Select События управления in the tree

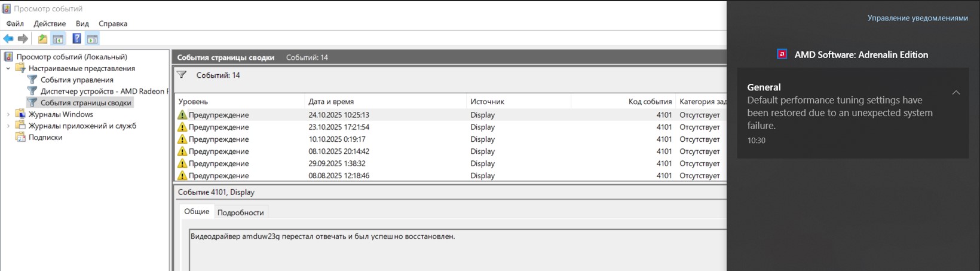tap(76, 80)
